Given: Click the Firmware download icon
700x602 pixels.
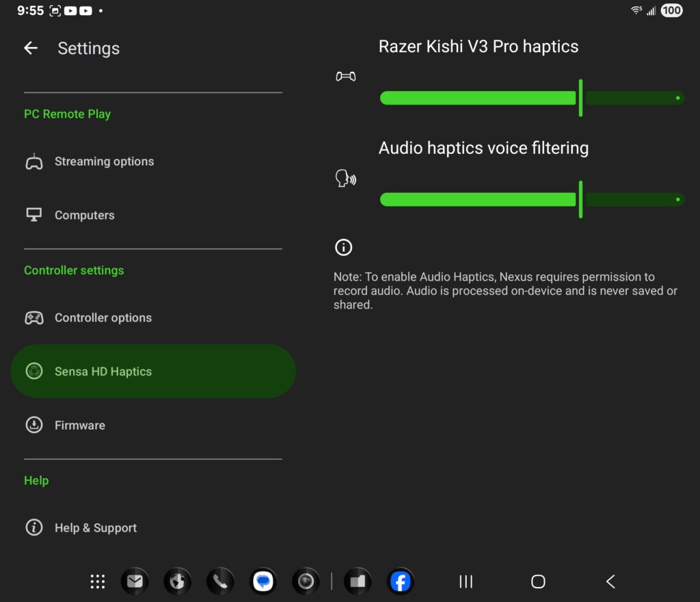Looking at the screenshot, I should 34,425.
